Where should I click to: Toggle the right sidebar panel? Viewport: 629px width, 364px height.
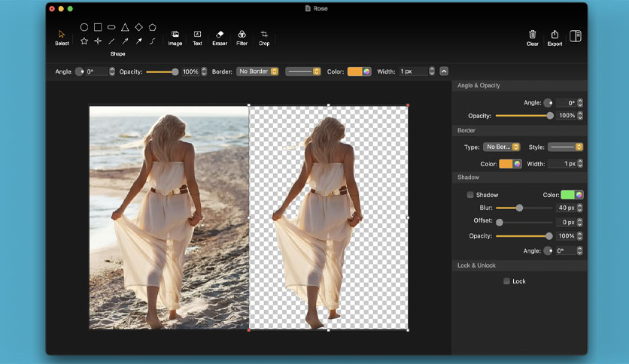[576, 36]
